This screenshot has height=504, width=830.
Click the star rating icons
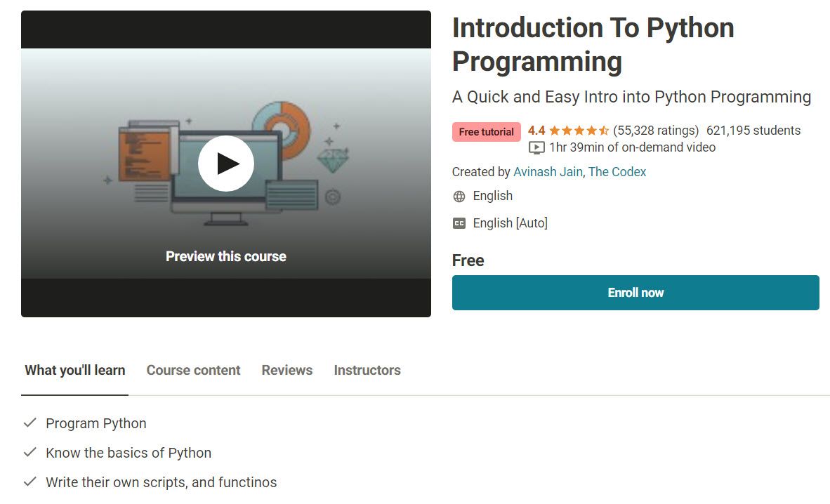coord(579,131)
